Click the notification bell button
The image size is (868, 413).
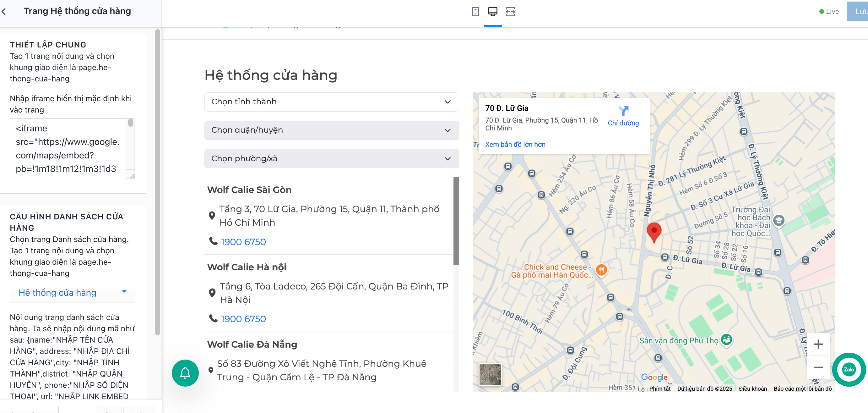(x=185, y=373)
